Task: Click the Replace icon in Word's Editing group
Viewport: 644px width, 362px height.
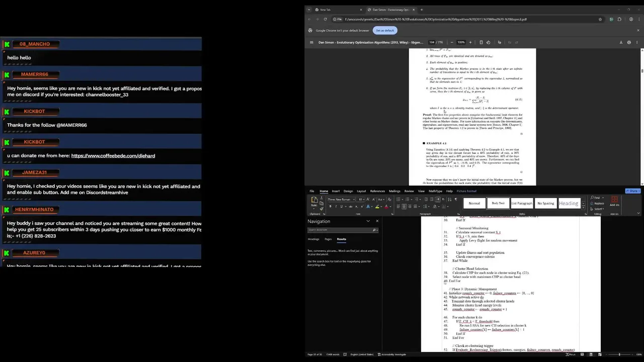Action: [x=598, y=204]
